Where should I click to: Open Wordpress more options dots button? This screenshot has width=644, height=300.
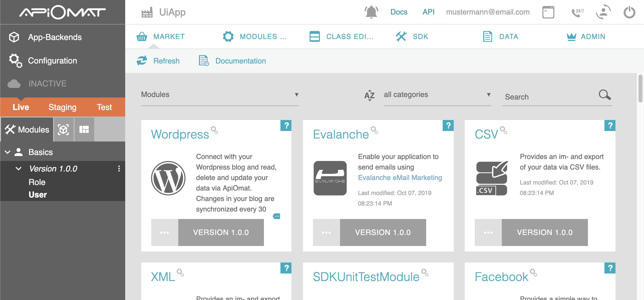(x=165, y=232)
